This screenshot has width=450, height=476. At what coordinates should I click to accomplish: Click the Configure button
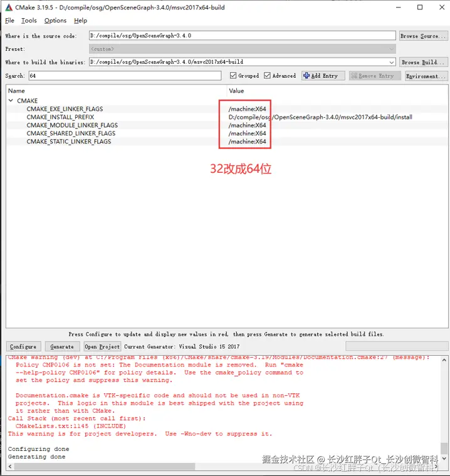tap(23, 346)
